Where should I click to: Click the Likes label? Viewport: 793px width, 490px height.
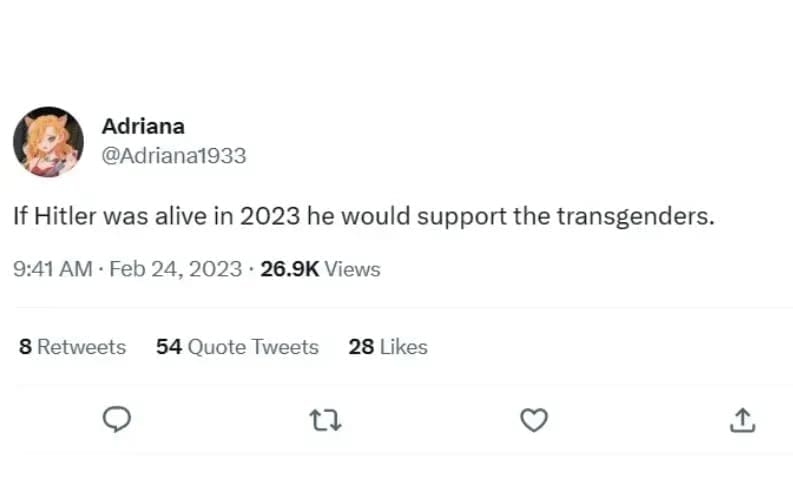(404, 347)
